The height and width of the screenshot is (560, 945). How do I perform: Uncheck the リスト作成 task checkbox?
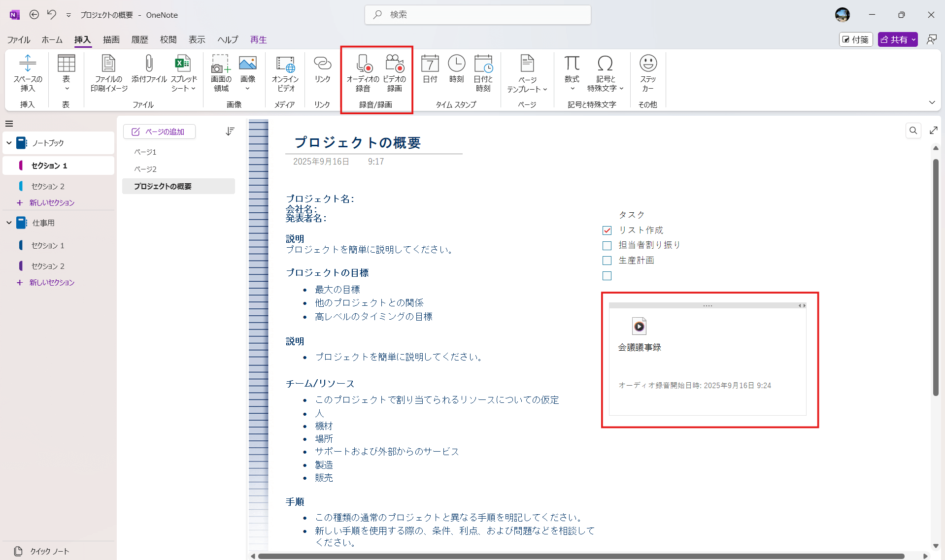click(607, 231)
